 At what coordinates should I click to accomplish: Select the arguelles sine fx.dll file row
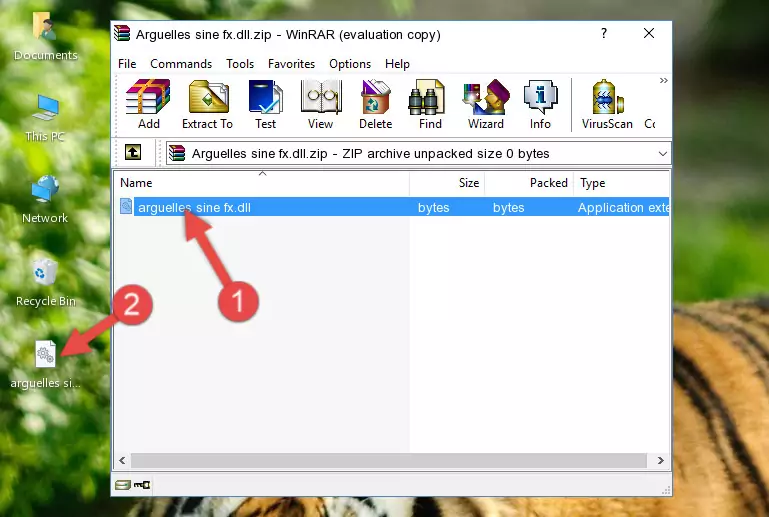tap(393, 207)
